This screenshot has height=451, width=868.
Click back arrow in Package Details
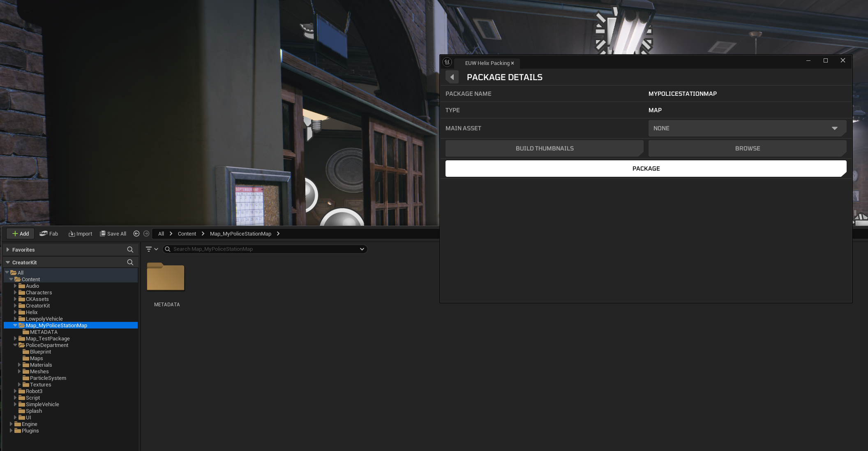click(452, 77)
